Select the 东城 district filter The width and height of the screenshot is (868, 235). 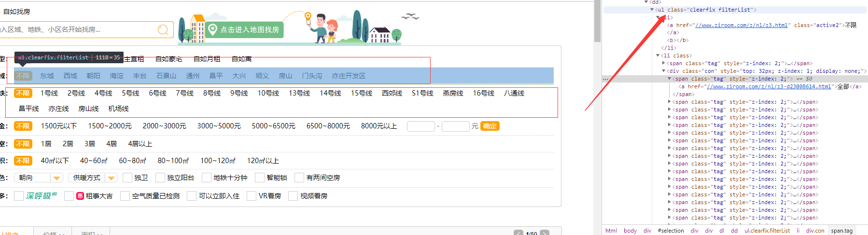47,76
